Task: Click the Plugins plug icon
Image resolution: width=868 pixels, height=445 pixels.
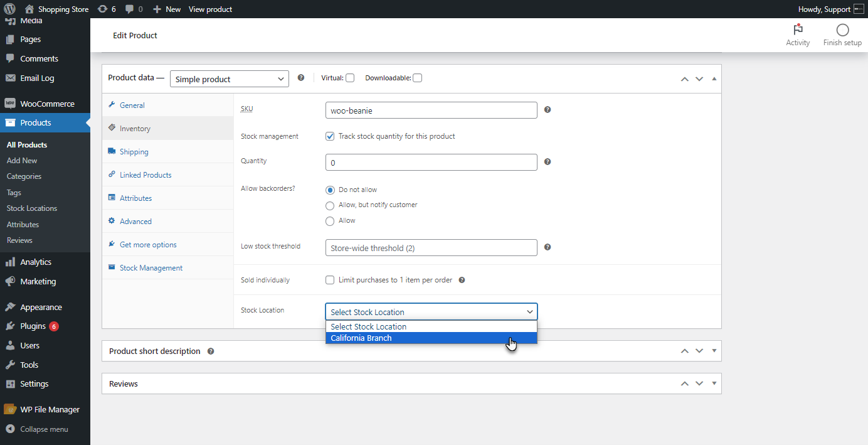Action: pos(10,326)
